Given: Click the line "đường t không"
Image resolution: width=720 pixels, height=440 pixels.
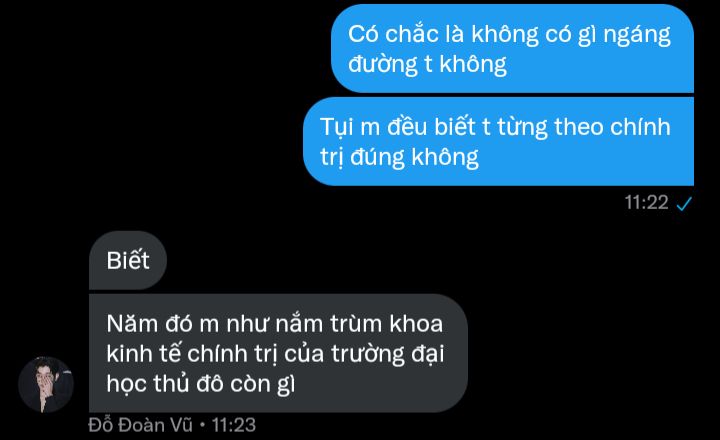Looking at the screenshot, I should point(427,64).
